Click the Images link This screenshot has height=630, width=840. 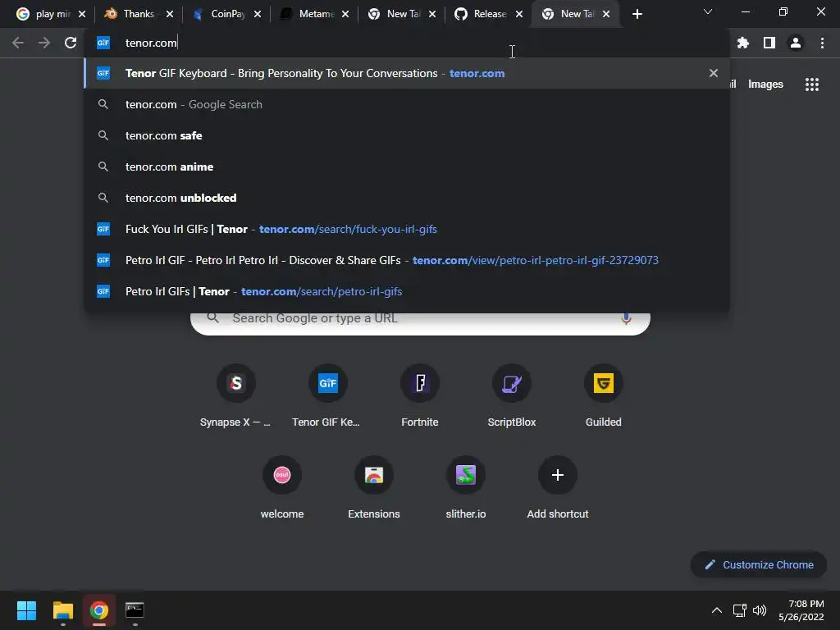(765, 84)
